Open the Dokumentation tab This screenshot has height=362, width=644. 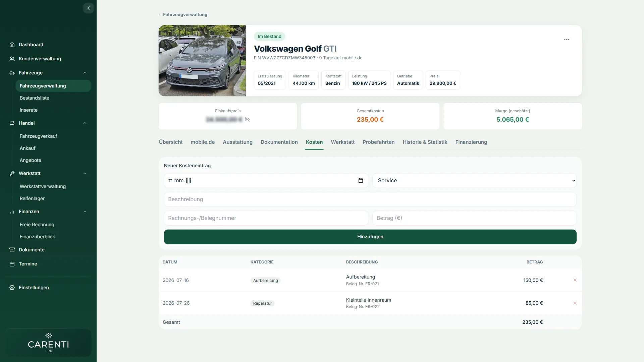click(x=279, y=142)
